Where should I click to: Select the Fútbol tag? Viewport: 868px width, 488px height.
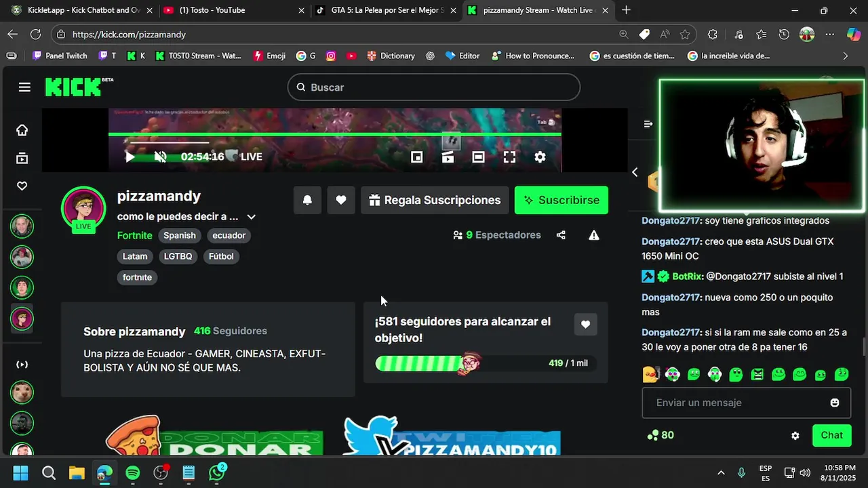pos(221,256)
